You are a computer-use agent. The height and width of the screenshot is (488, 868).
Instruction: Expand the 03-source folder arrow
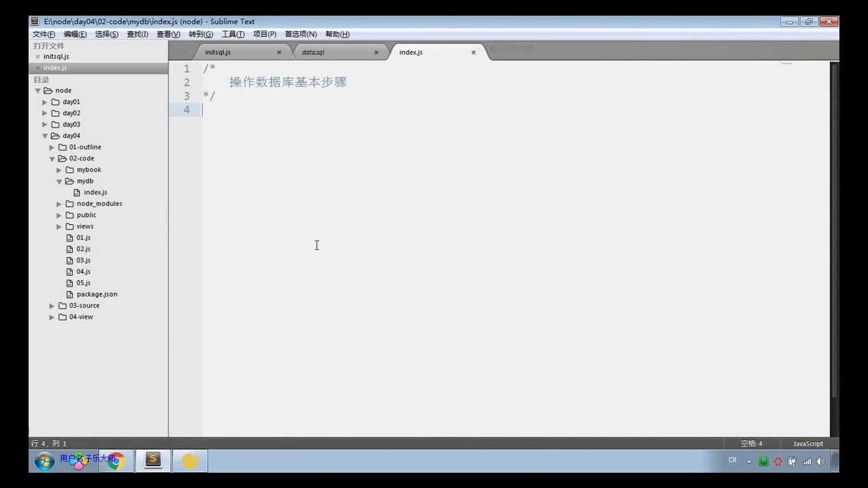point(52,306)
